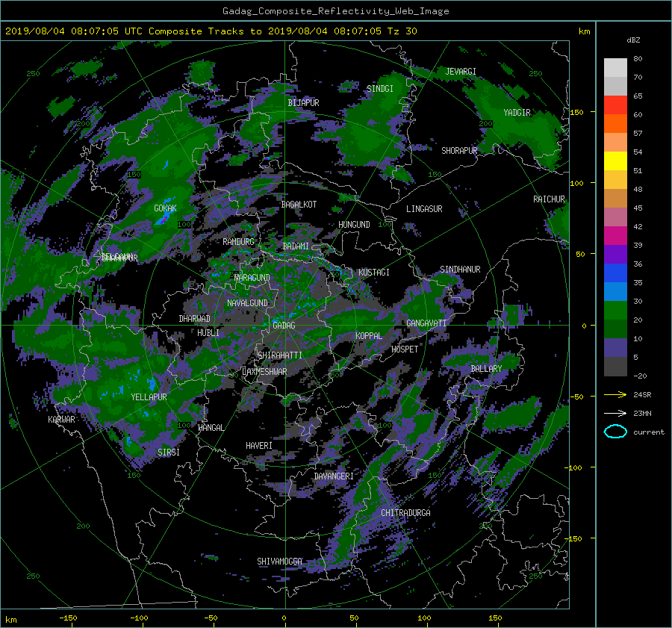Click the cyan current ellipse legend icon
The height and width of the screenshot is (628, 672).
tap(615, 432)
